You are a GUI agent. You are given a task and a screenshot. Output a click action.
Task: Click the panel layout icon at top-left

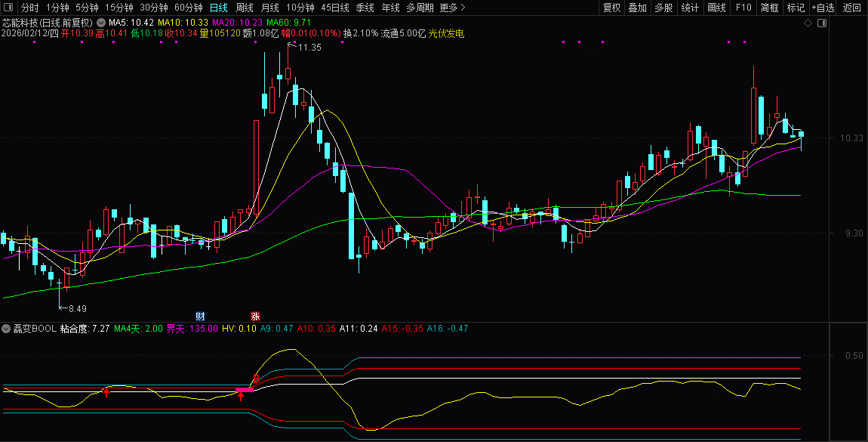point(8,8)
